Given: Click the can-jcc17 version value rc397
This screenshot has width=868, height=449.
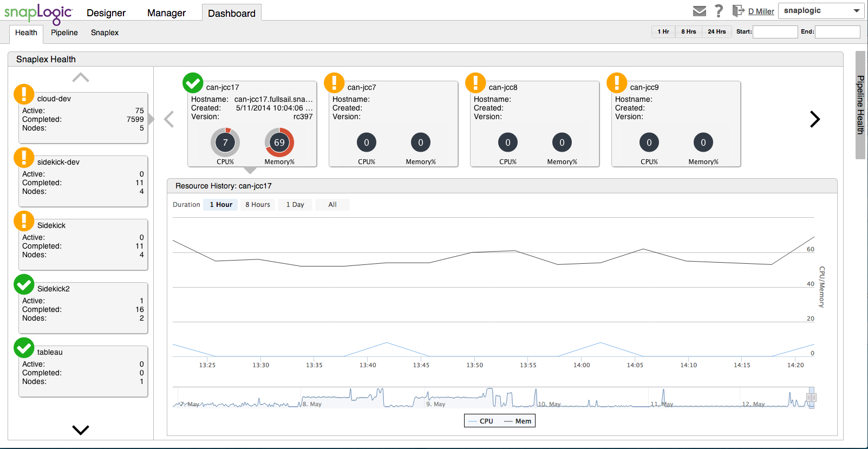Looking at the screenshot, I should (x=303, y=116).
